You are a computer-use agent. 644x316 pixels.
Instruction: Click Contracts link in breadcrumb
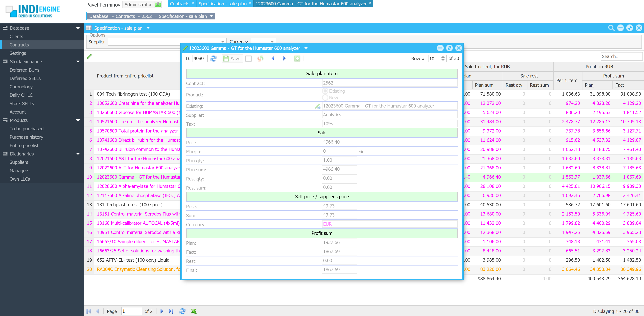coord(125,16)
